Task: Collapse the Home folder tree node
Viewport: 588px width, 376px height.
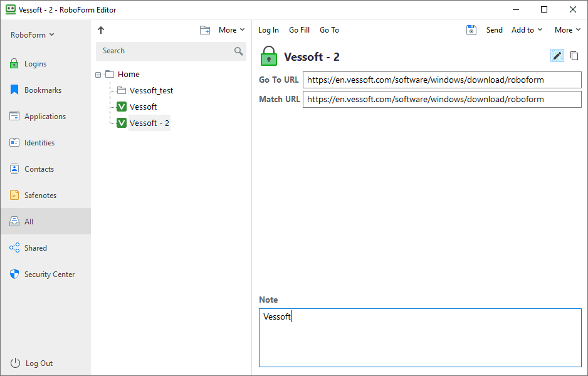Action: coord(98,75)
